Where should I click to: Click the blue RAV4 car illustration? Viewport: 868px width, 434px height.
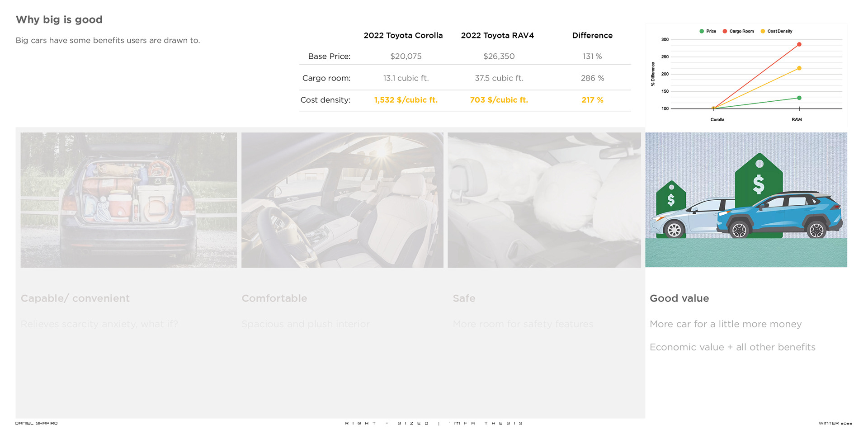(779, 215)
